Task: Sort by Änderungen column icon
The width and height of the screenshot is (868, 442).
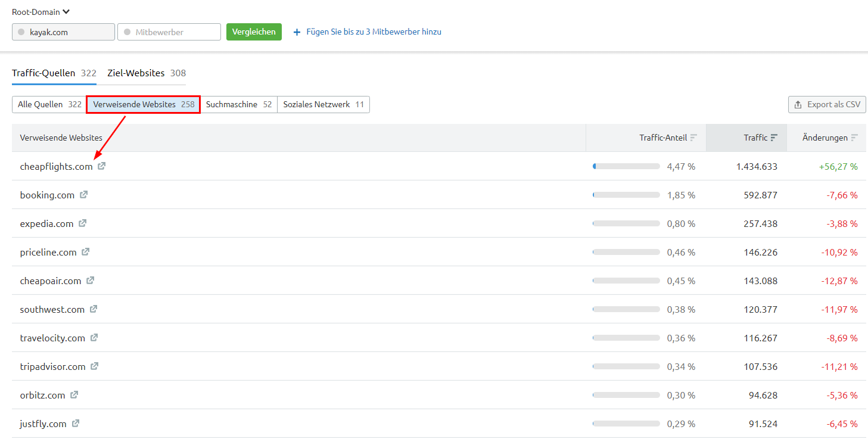Action: (x=855, y=138)
